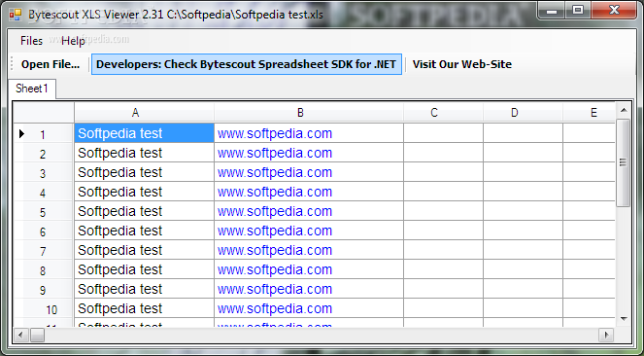Click vertical scrollbar down arrow
The width and height of the screenshot is (644, 356).
click(x=624, y=319)
